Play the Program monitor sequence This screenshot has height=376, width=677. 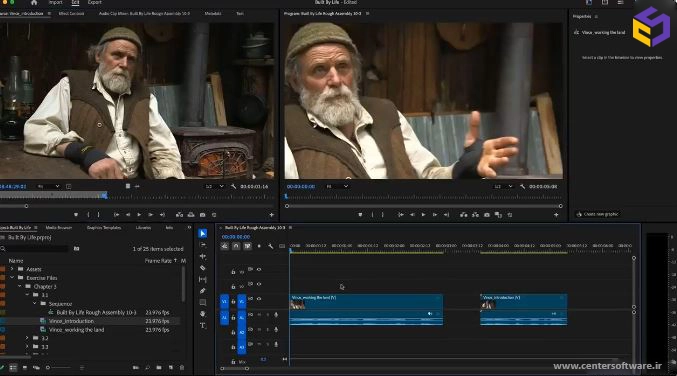[x=424, y=215]
